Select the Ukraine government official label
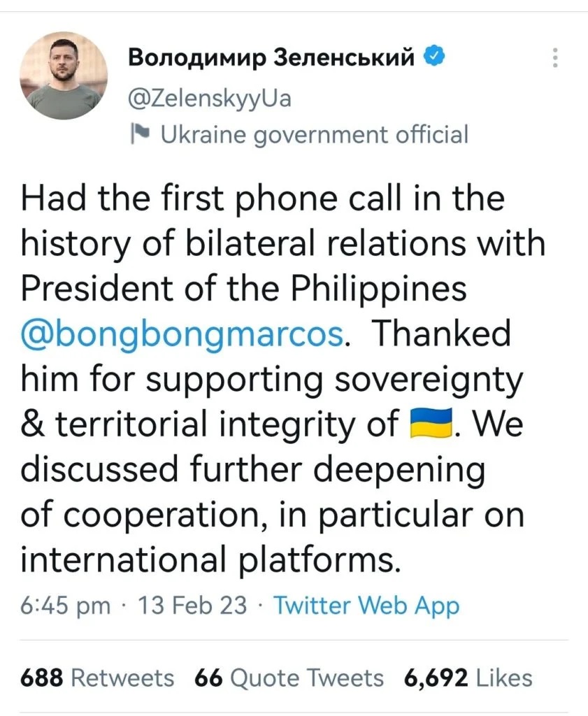 click(314, 134)
